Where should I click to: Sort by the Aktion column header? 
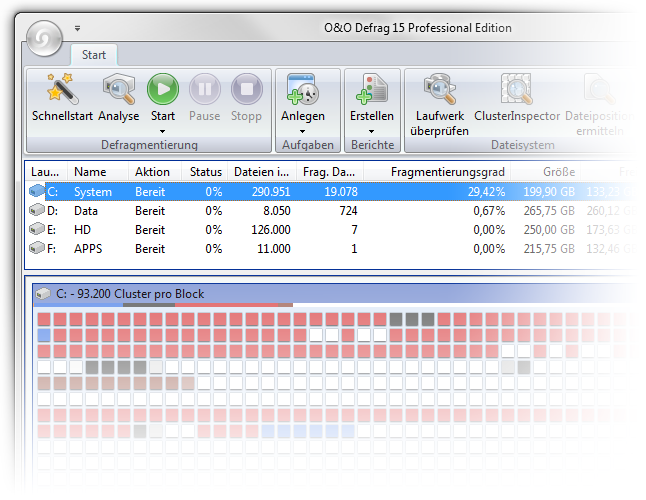[155, 172]
